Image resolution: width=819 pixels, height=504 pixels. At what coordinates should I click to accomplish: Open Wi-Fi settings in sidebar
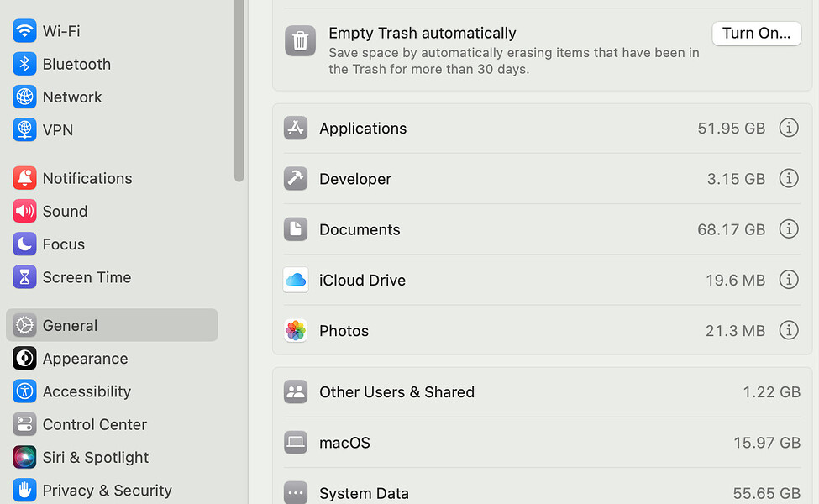[112, 31]
